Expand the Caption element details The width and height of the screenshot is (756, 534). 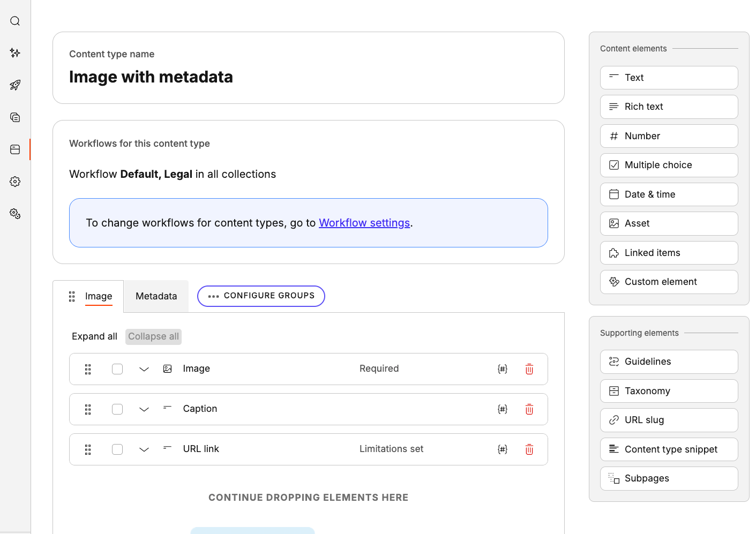click(144, 409)
